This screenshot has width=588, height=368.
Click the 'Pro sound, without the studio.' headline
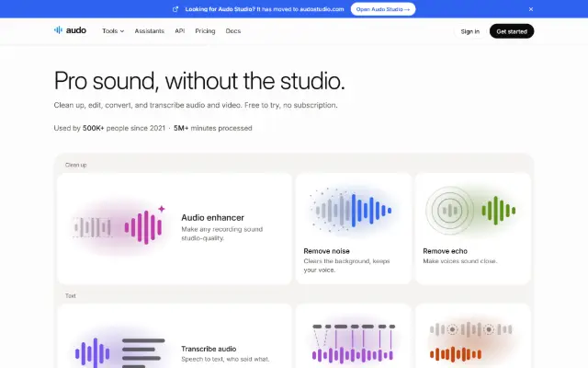(199, 81)
